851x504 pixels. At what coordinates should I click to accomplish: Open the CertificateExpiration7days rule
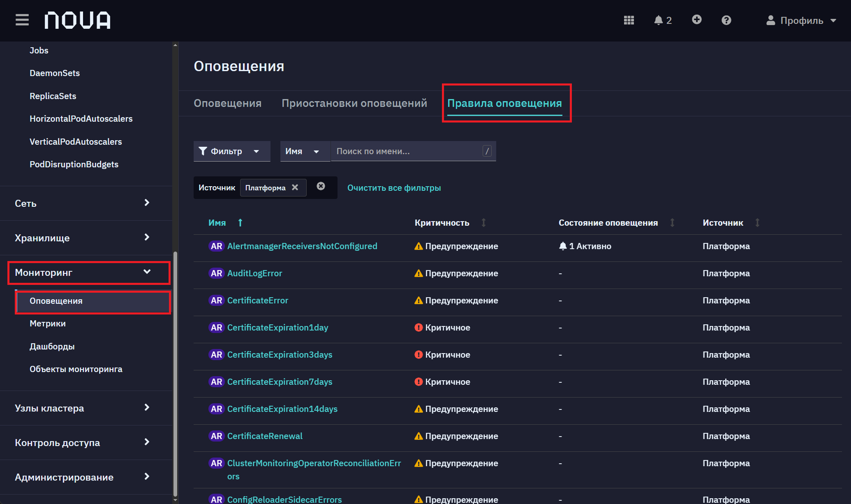pyautogui.click(x=280, y=382)
